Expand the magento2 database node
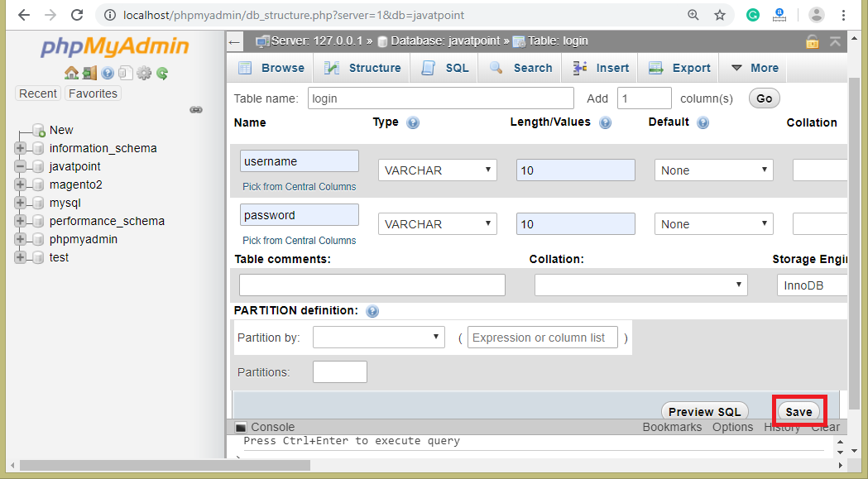 click(x=21, y=184)
